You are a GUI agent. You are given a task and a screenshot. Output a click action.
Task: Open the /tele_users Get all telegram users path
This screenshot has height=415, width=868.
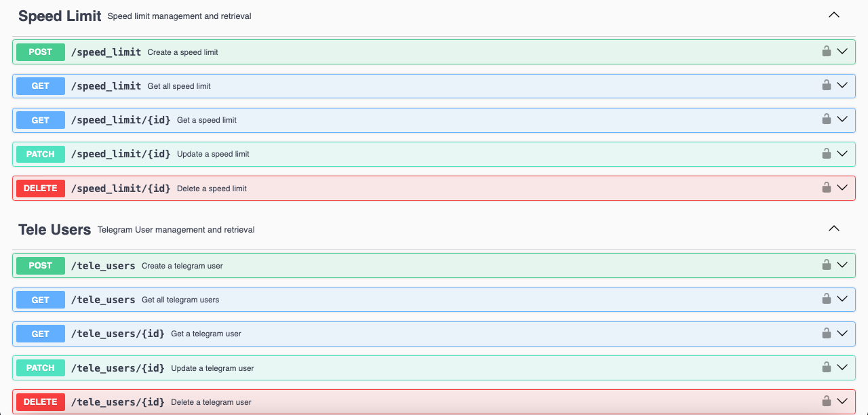coord(103,300)
